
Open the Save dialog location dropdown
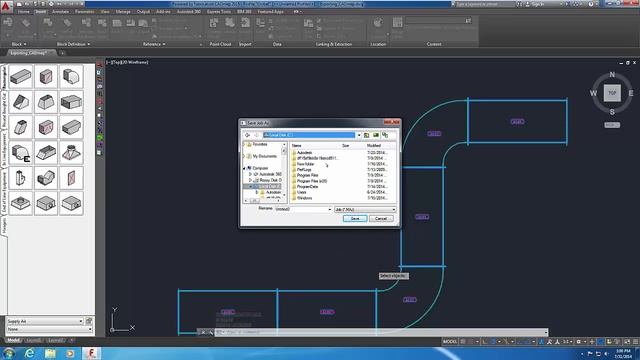[359, 135]
